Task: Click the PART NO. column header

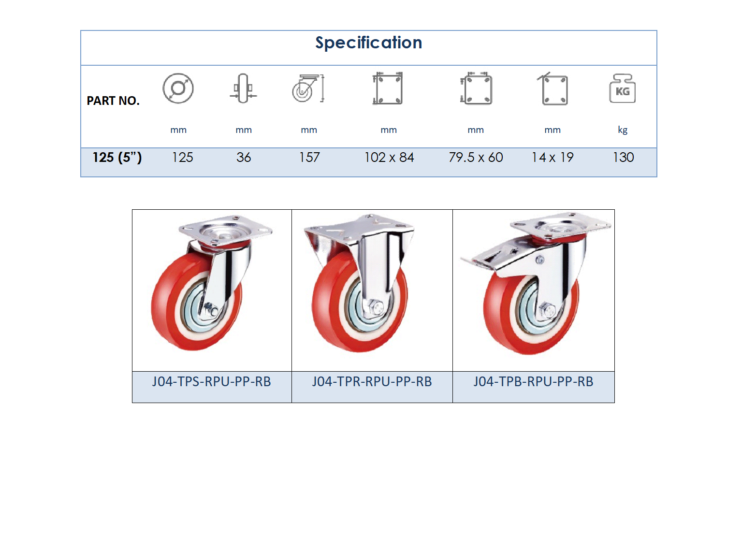Action: coord(113,101)
